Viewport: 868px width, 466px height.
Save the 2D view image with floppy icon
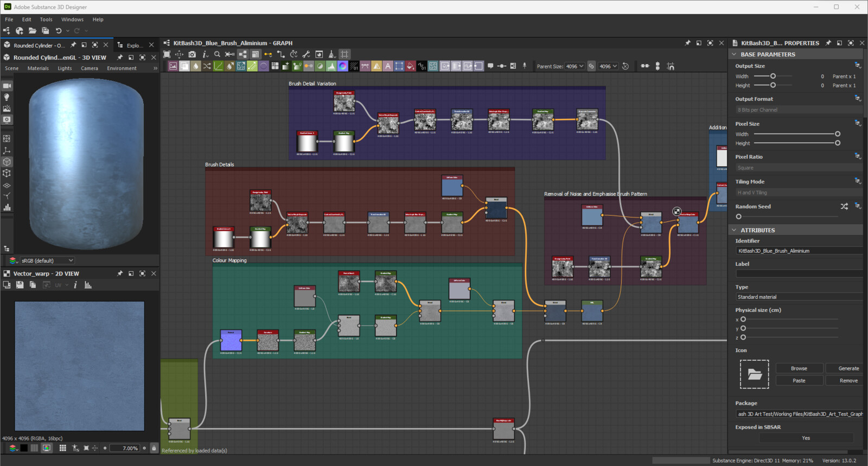(20, 285)
